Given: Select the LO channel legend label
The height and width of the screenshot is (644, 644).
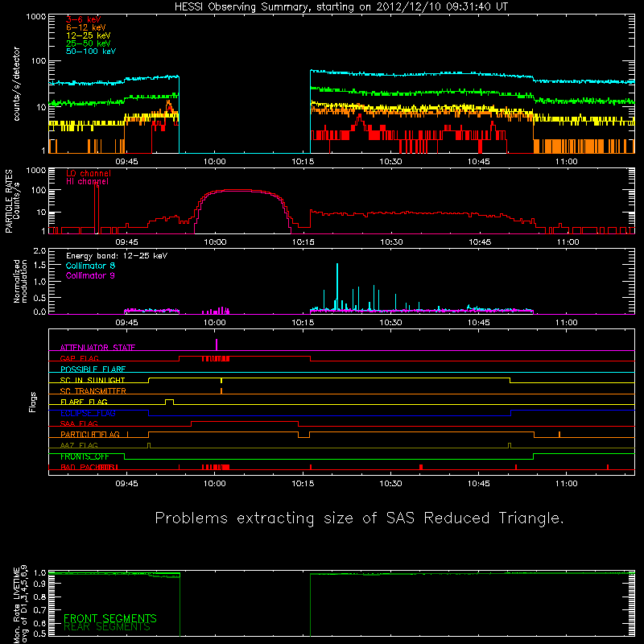Looking at the screenshot, I should 89,173.
